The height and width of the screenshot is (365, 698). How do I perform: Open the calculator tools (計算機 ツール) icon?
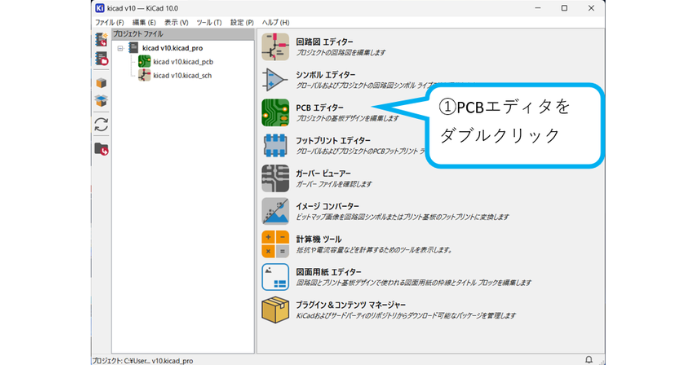(x=275, y=244)
